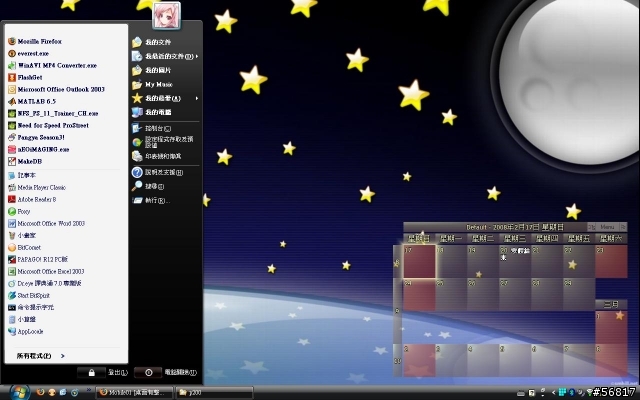Select calendar day 20 with the event note
Viewport: 640px width, 400px height.
coord(515,262)
